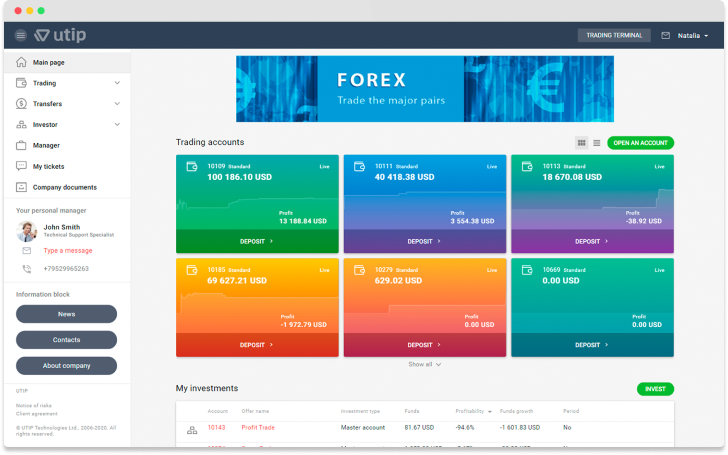Switch trading accounts to list view
Image resolution: width=728 pixels, height=455 pixels.
click(597, 143)
